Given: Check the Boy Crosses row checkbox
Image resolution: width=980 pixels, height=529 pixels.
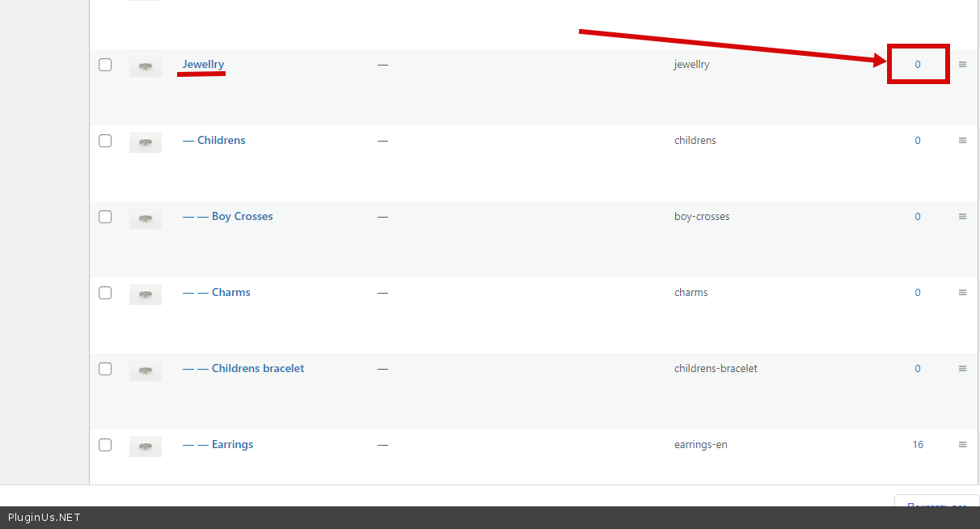Looking at the screenshot, I should [x=105, y=217].
